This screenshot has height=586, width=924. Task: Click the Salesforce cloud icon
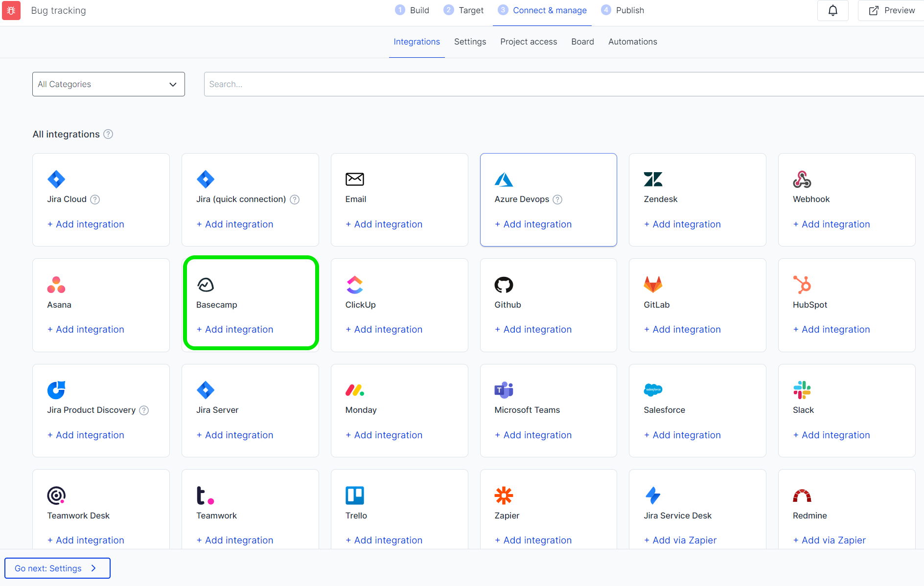[653, 390]
